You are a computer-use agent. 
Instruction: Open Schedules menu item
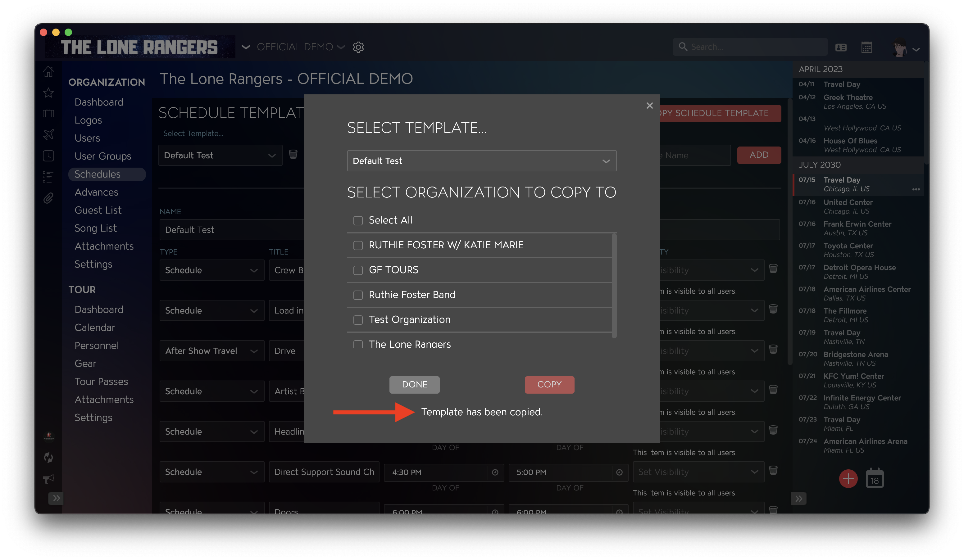107,174
